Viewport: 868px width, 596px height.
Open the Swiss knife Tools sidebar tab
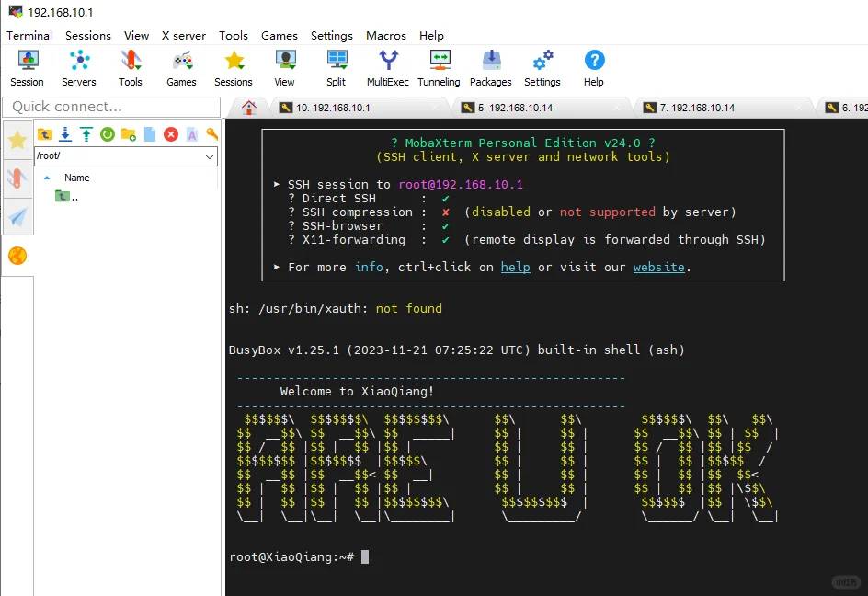pyautogui.click(x=17, y=178)
